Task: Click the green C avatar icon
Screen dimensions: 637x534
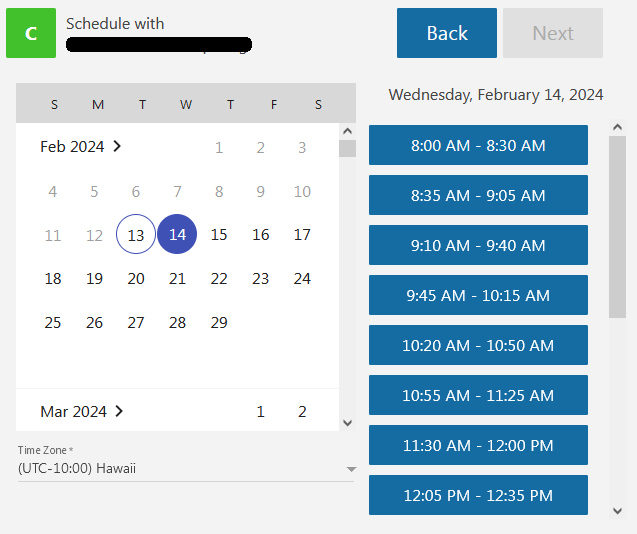Action: click(x=31, y=33)
